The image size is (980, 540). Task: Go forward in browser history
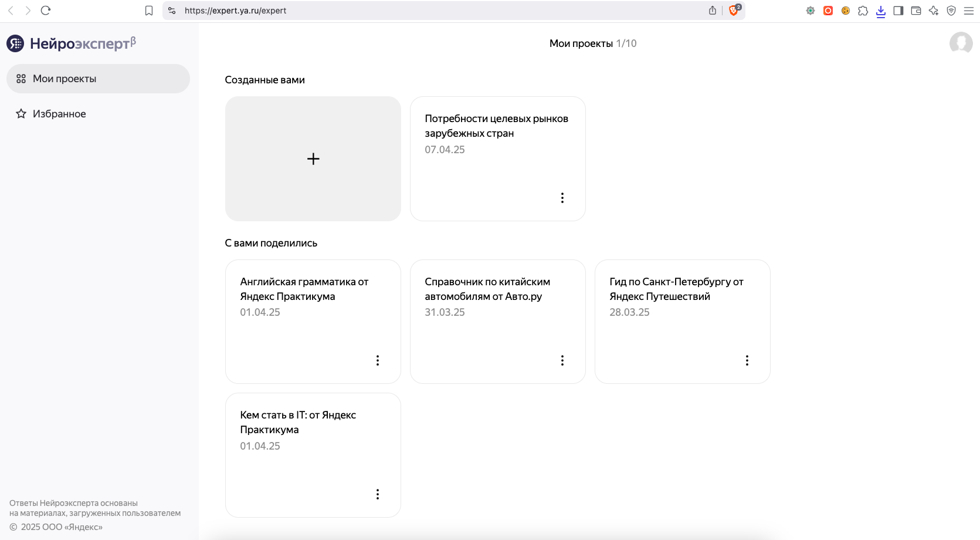click(x=28, y=11)
